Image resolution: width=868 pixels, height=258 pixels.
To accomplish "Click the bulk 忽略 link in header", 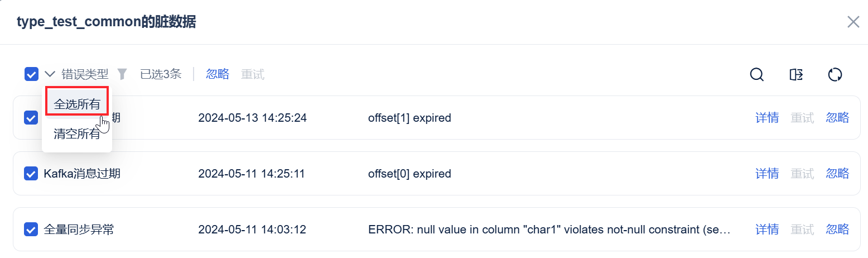I will pos(218,74).
